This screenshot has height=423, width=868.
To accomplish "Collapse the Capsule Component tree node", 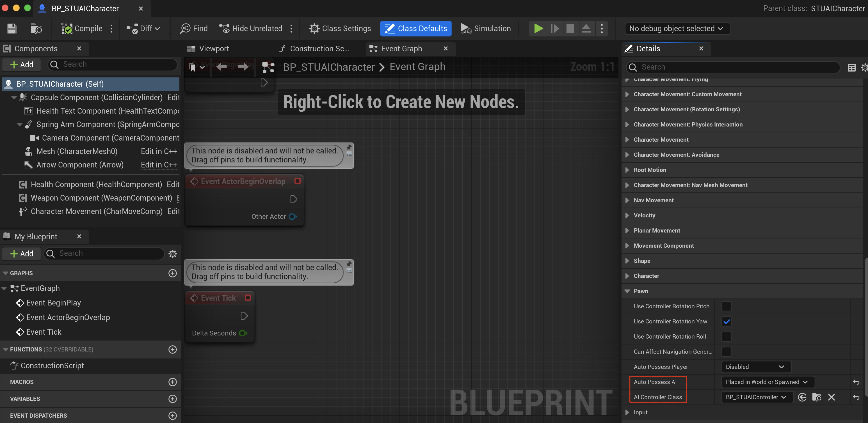I will coord(14,98).
